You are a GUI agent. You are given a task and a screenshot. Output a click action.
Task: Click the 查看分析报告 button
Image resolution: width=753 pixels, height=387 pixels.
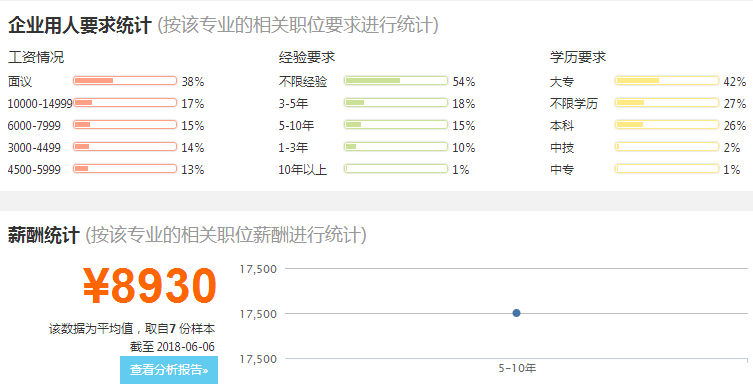(169, 370)
